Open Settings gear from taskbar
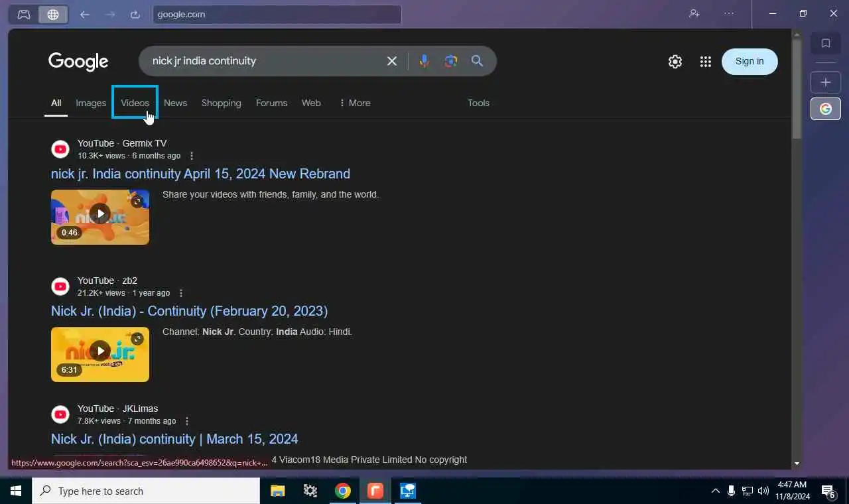Viewport: 849px width, 504px height. click(x=310, y=491)
